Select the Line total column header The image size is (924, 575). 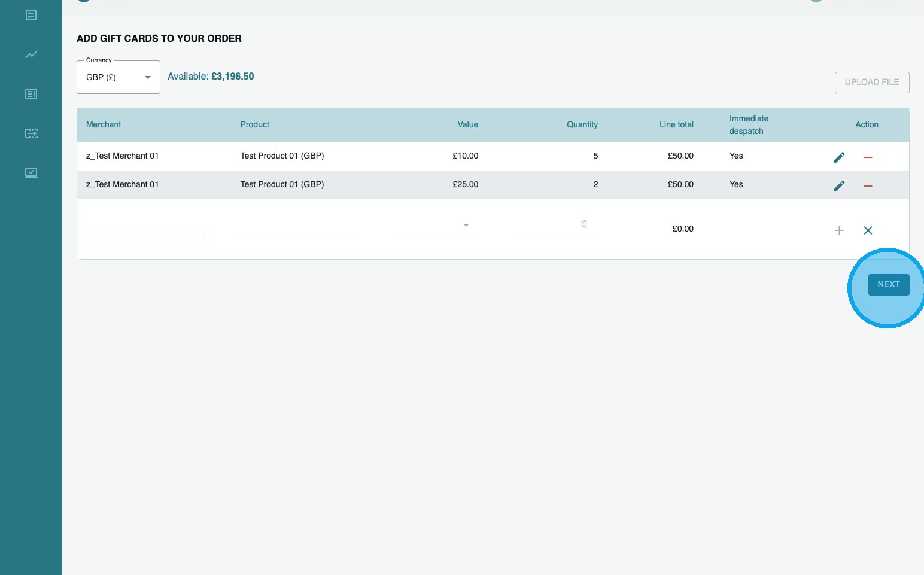point(676,124)
